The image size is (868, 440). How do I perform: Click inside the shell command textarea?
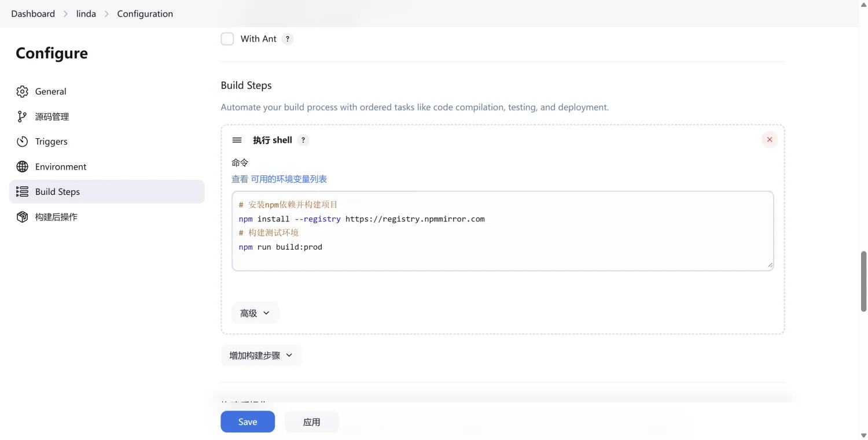click(502, 230)
